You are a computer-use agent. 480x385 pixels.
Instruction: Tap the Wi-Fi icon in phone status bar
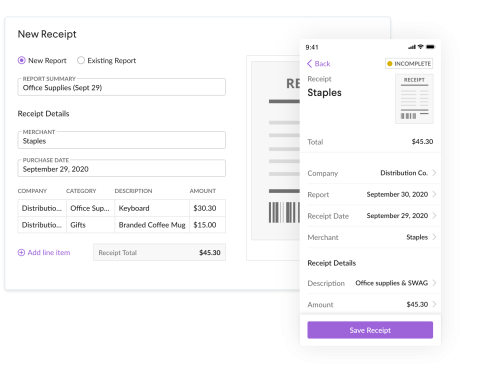pyautogui.click(x=421, y=47)
